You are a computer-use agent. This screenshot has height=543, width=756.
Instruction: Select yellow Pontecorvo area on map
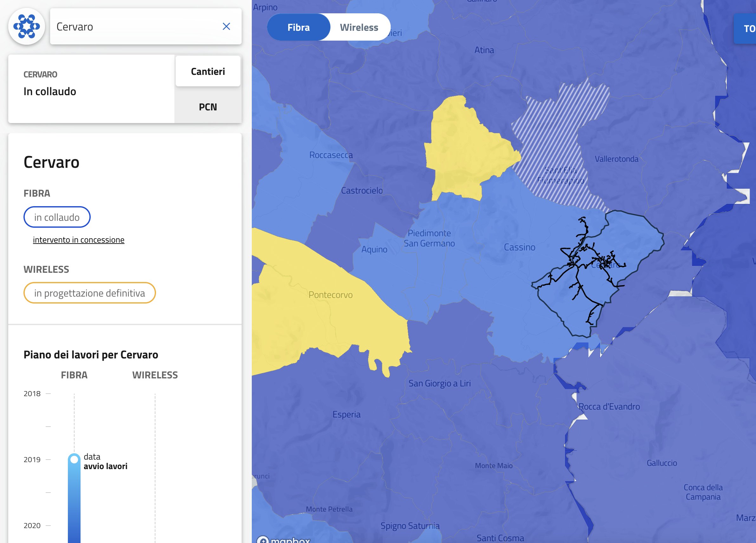coord(330,295)
